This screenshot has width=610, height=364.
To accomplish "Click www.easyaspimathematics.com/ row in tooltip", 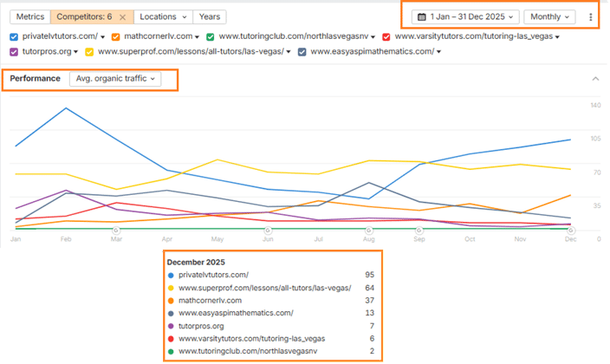I will (x=271, y=313).
